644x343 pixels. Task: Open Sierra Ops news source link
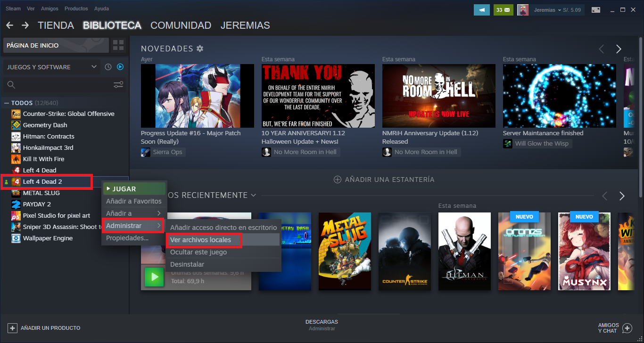(x=164, y=152)
